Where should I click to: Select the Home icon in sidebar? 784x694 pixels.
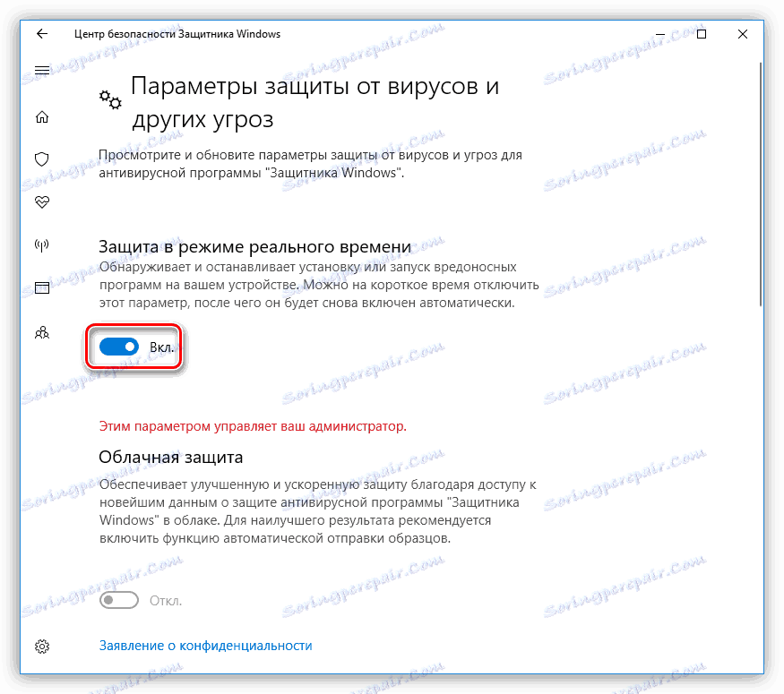[41, 116]
